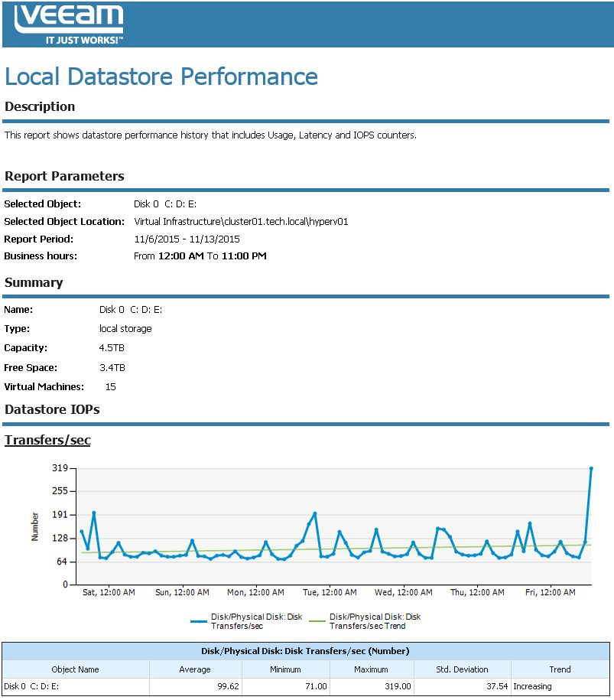This screenshot has height=700, width=614.
Task: Click the 'Minimum' column header
Action: (285, 669)
